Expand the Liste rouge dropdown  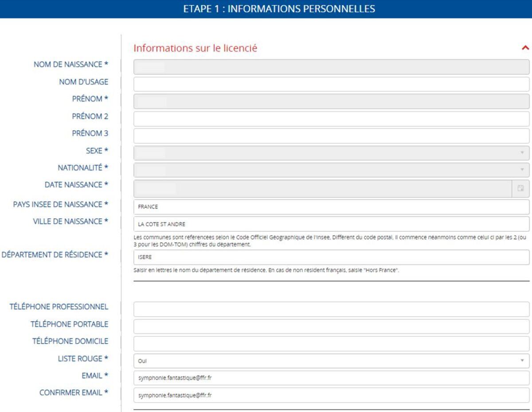click(x=331, y=361)
